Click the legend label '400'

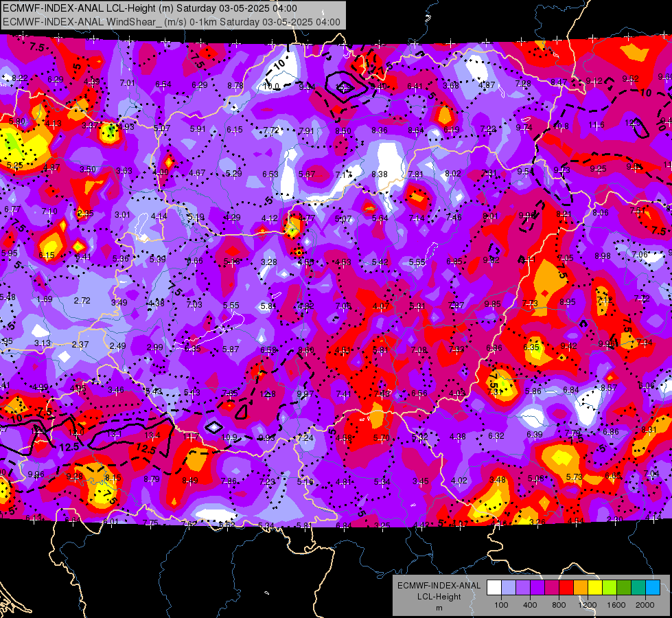530,605
